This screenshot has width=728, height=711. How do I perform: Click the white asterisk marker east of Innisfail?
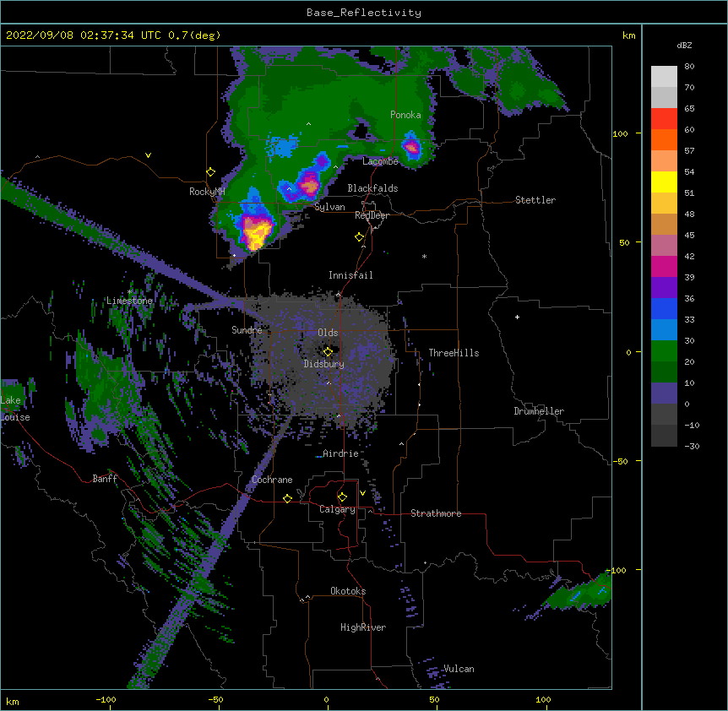point(424,256)
